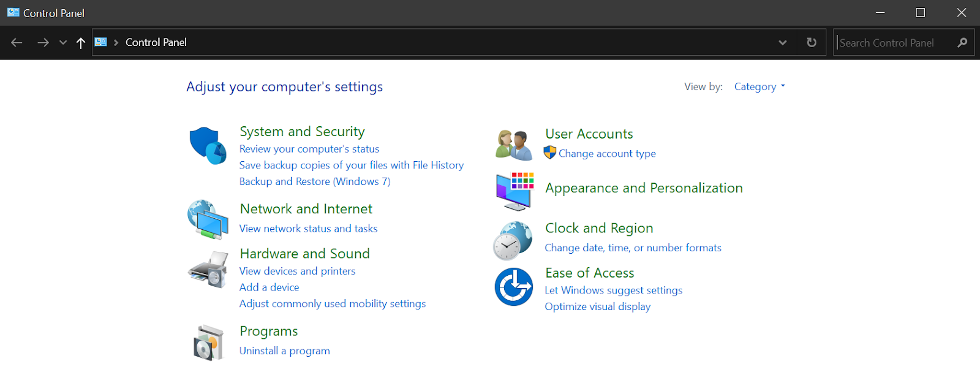Go forward with the forward arrow

[43, 42]
